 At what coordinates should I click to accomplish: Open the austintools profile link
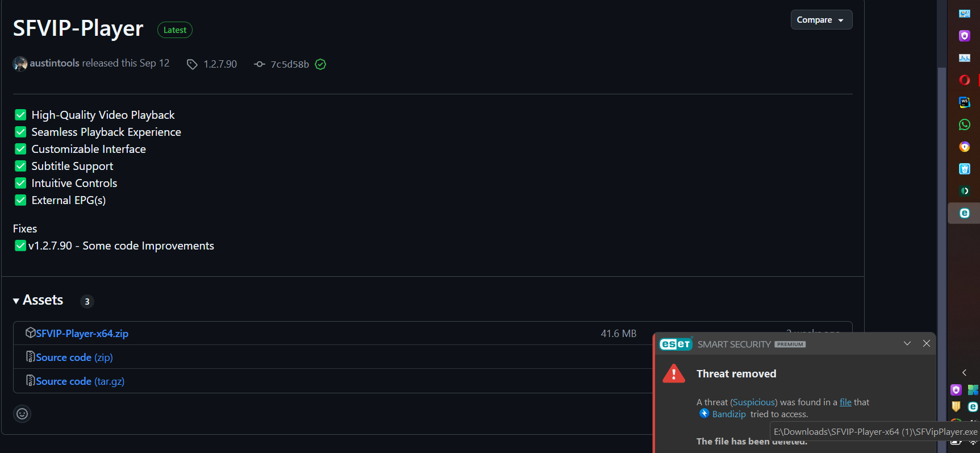(x=55, y=63)
